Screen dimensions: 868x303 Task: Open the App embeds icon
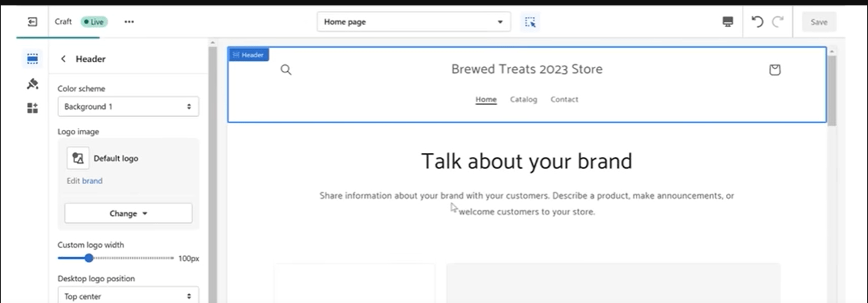click(32, 108)
